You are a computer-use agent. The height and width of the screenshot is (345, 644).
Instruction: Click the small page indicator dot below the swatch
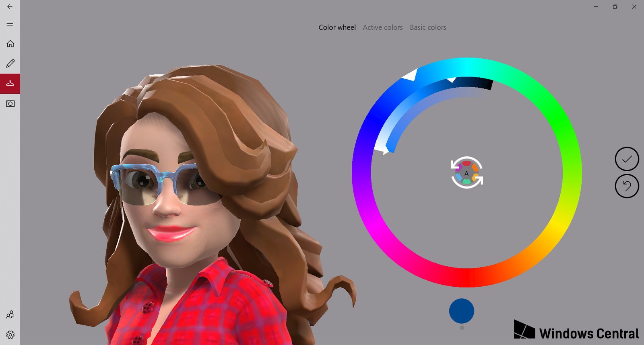(462, 328)
